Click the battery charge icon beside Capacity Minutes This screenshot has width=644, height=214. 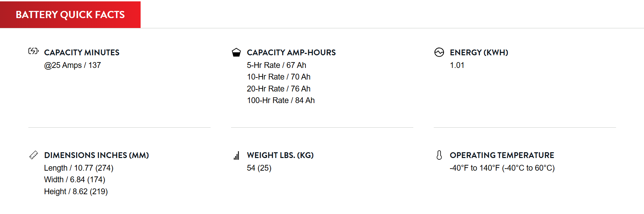click(x=33, y=51)
